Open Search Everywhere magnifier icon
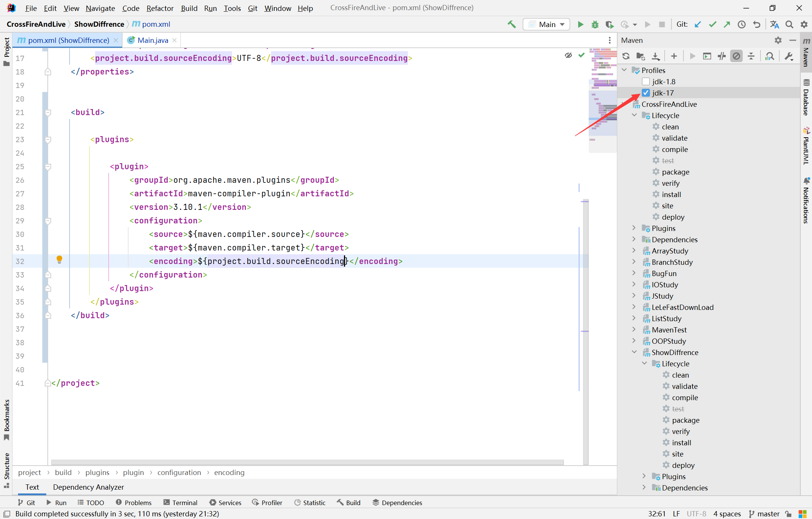The width and height of the screenshot is (812, 519). [789, 24]
